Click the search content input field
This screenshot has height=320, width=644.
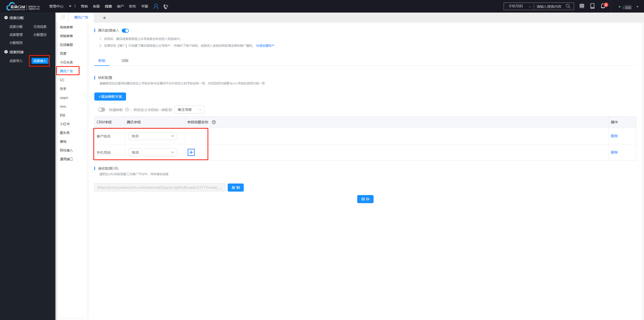(x=550, y=7)
